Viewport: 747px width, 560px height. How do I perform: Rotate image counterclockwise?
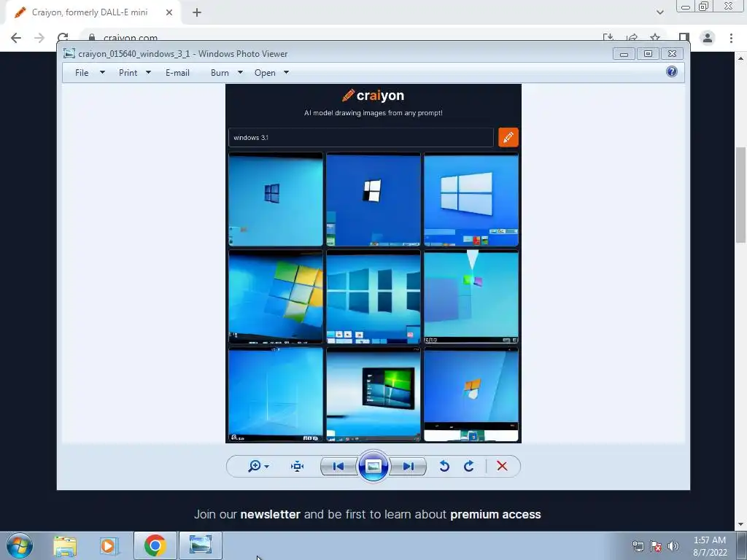point(444,466)
